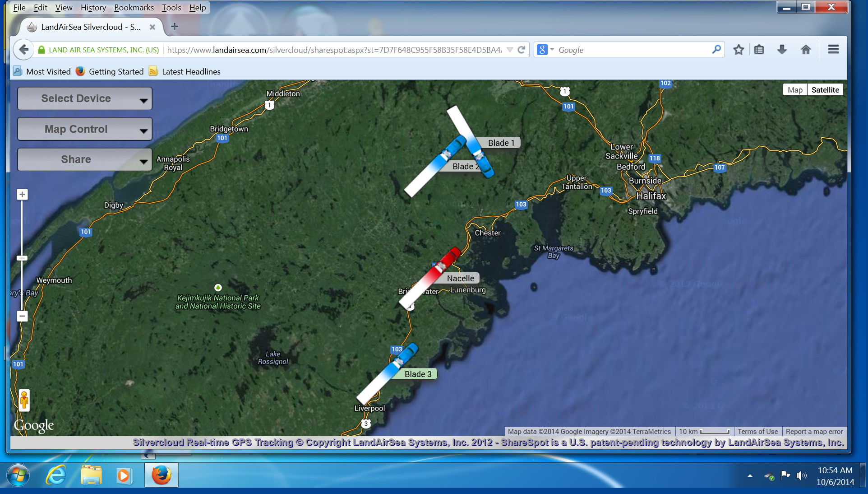
Task: Click the Firefox taskbar icon
Action: pos(161,475)
